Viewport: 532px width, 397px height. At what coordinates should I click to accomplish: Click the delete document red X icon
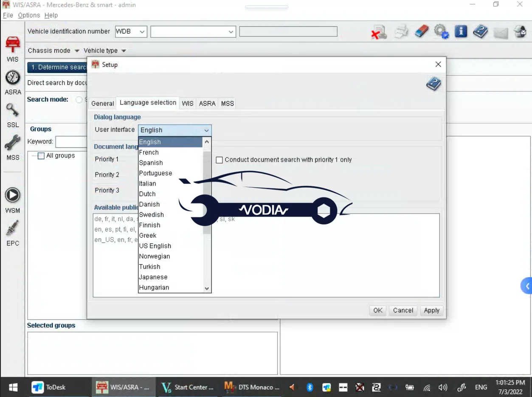[379, 32]
